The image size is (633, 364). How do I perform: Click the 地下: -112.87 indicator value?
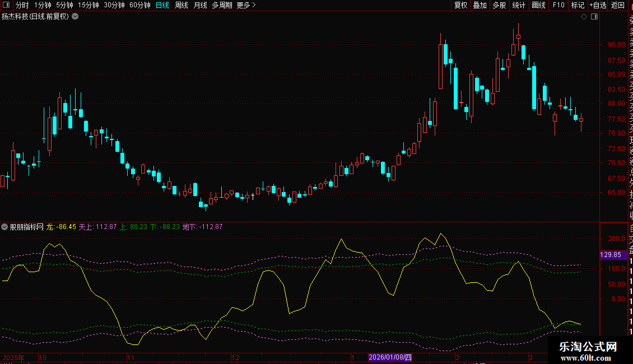pyautogui.click(x=202, y=227)
